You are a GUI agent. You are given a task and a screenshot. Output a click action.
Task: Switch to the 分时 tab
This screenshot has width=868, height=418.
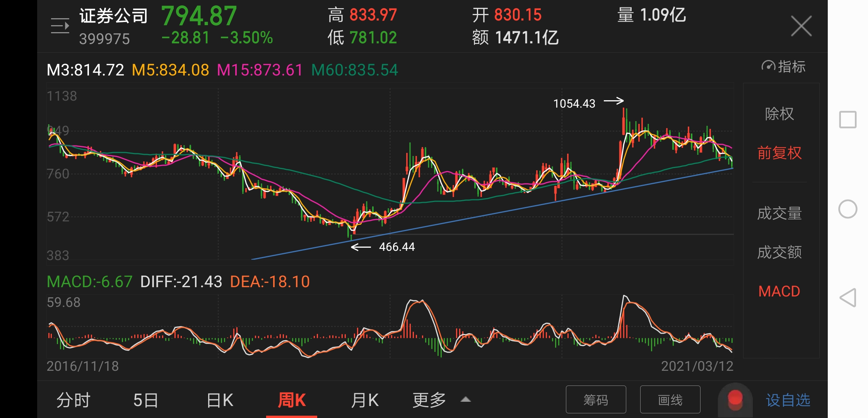click(73, 400)
